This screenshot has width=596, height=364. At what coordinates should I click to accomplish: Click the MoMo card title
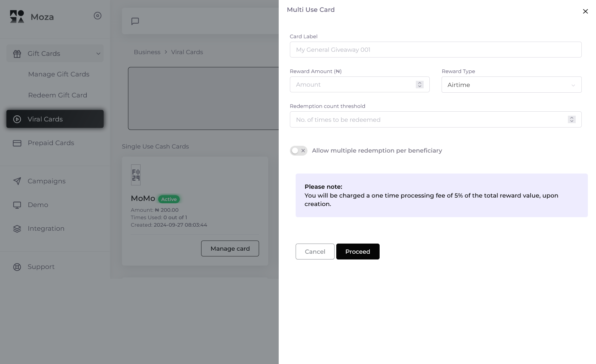[143, 199]
